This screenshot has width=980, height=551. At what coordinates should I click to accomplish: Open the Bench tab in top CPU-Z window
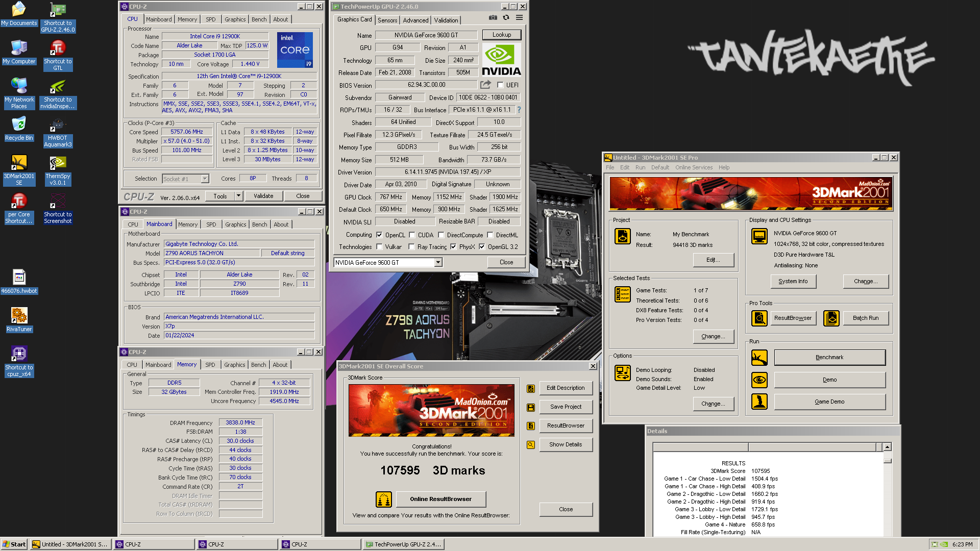259,19
